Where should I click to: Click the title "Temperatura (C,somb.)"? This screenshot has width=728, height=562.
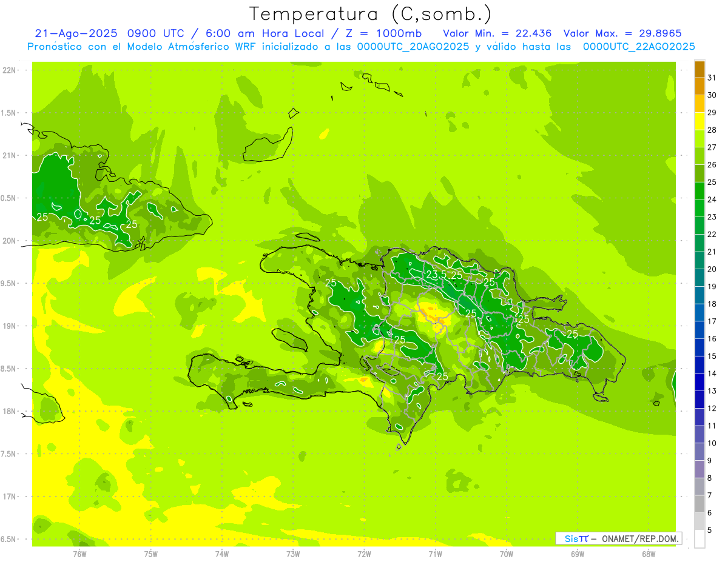coord(370,14)
